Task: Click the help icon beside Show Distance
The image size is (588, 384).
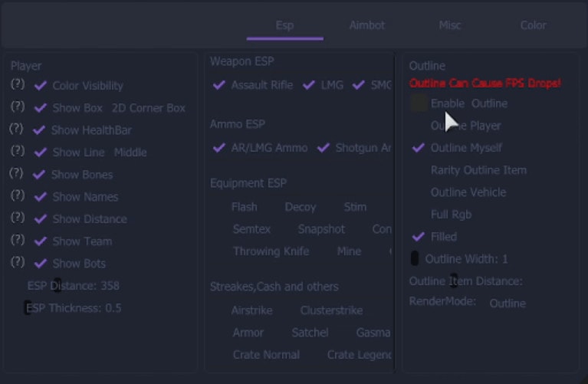Action: click(18, 217)
